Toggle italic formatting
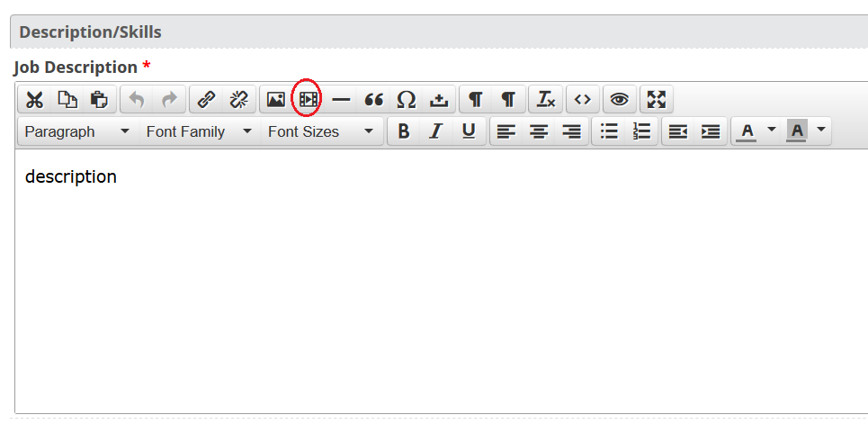The height and width of the screenshot is (424, 868). (436, 131)
